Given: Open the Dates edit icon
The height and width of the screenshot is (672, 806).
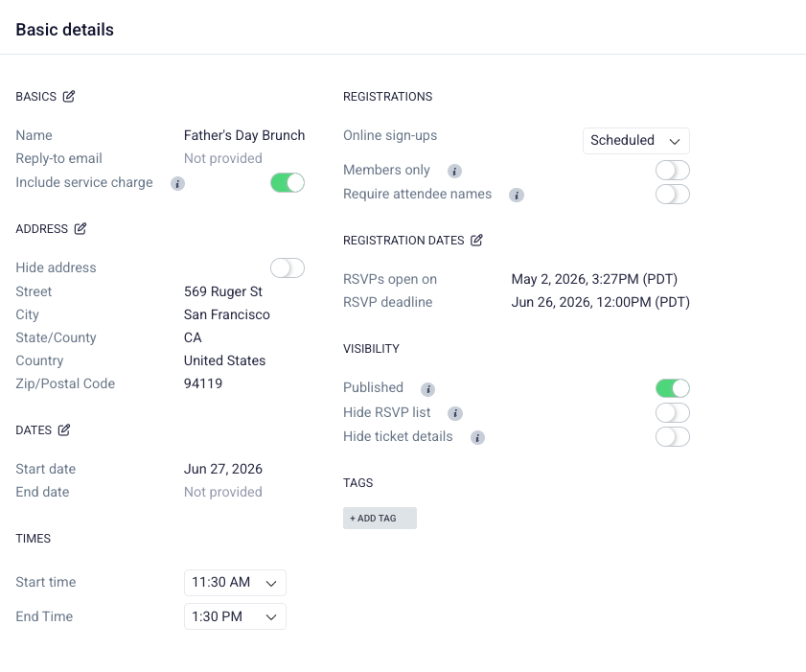Looking at the screenshot, I should coord(64,429).
